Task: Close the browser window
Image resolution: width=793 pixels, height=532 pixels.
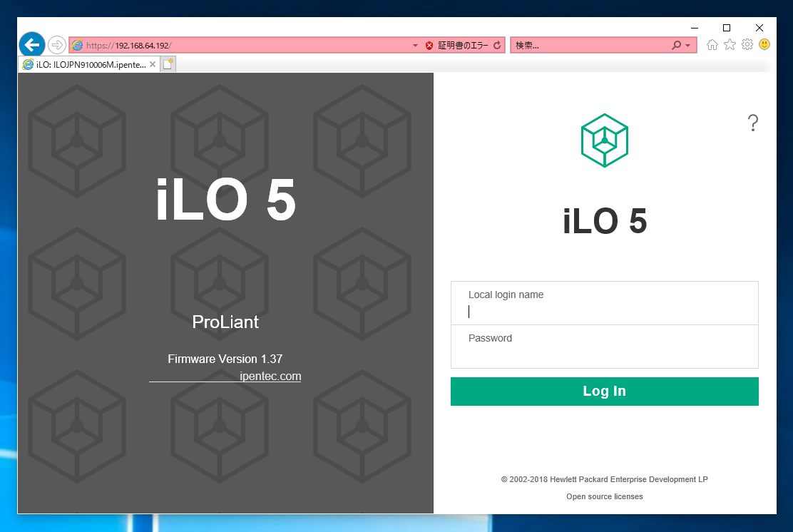Action: (x=759, y=28)
